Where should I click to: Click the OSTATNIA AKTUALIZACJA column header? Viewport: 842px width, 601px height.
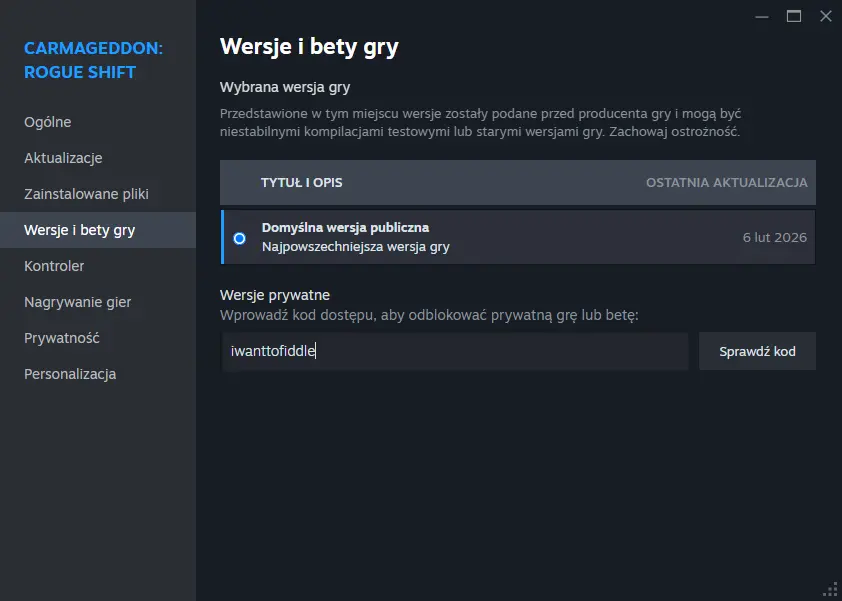(726, 183)
